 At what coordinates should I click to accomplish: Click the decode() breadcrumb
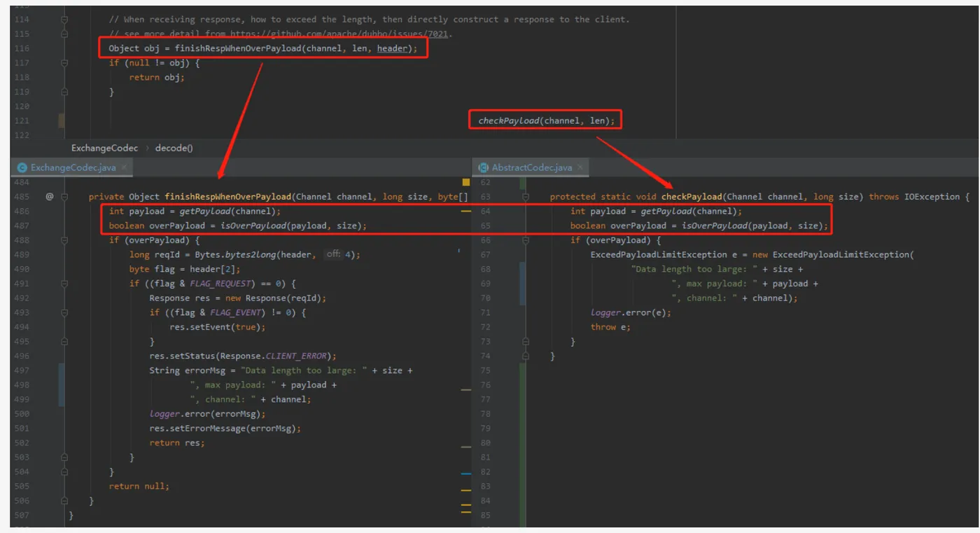(174, 148)
